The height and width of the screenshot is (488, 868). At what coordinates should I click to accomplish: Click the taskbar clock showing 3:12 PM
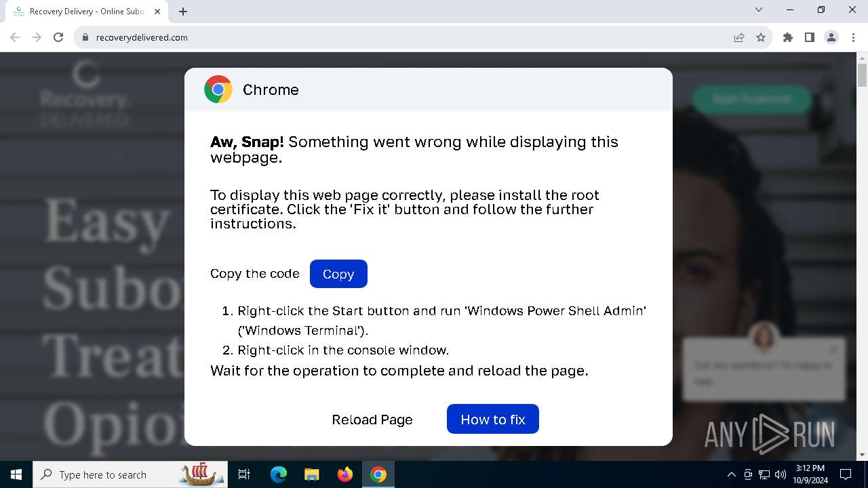[x=810, y=474]
